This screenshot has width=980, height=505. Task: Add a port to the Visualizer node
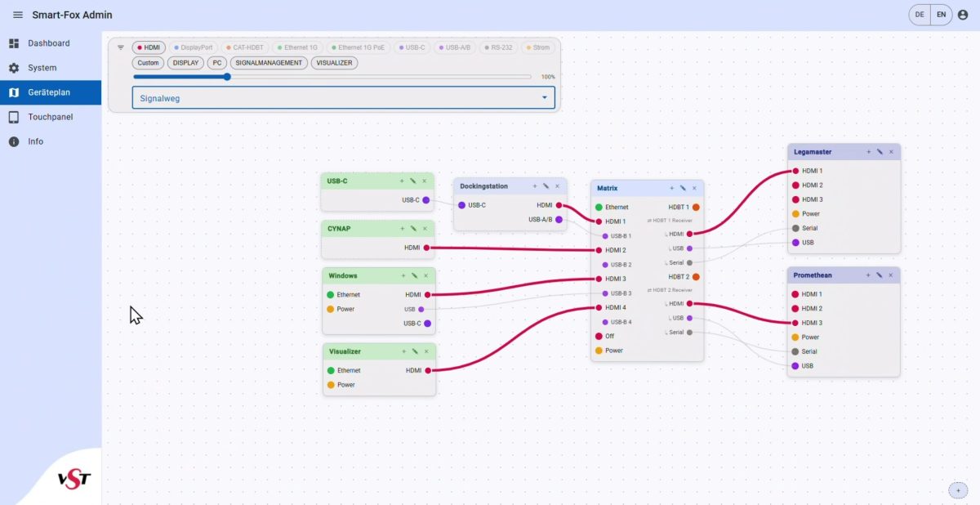(403, 351)
